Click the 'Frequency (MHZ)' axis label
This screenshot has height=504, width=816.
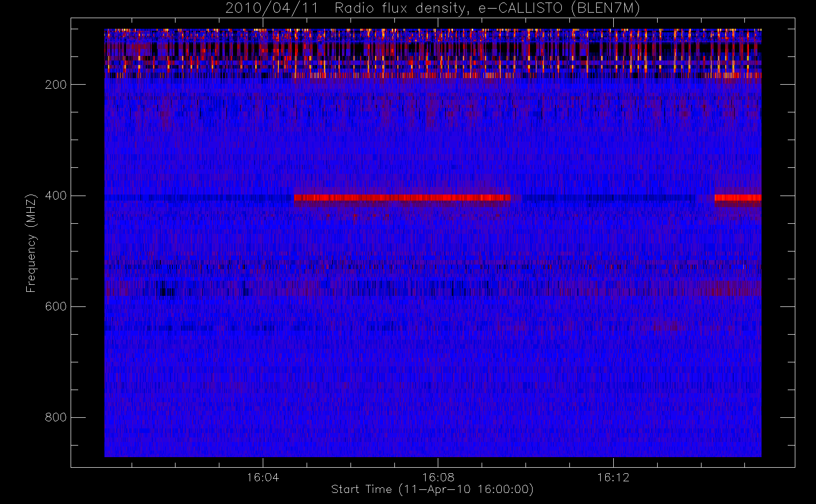pos(31,243)
